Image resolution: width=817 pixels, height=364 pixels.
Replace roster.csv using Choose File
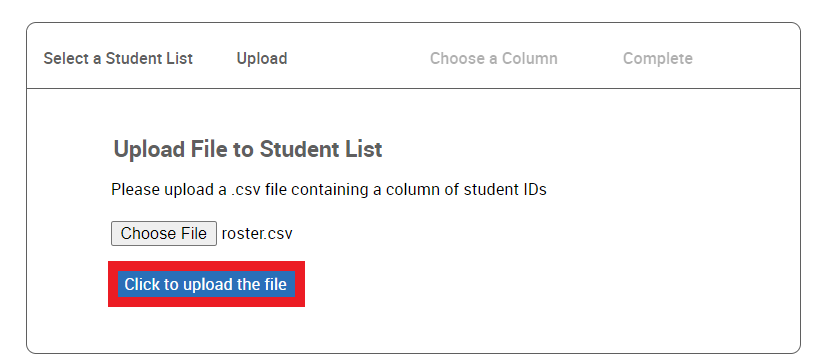pyautogui.click(x=164, y=233)
